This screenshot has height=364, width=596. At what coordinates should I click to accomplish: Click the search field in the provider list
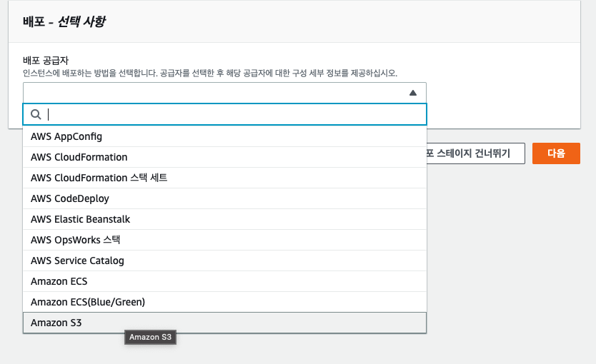(224, 114)
